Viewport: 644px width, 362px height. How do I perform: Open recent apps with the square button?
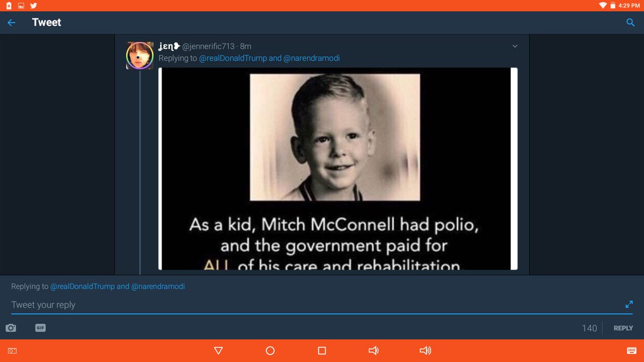coord(322,351)
